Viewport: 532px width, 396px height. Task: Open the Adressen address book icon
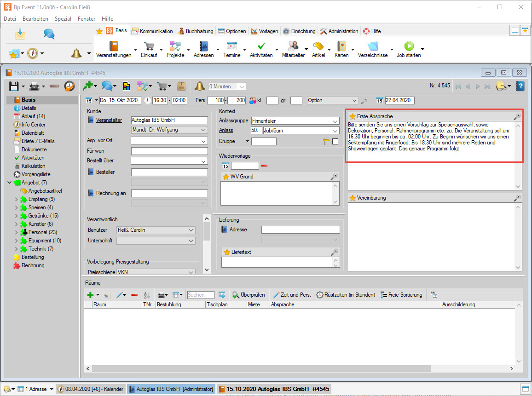(203, 46)
